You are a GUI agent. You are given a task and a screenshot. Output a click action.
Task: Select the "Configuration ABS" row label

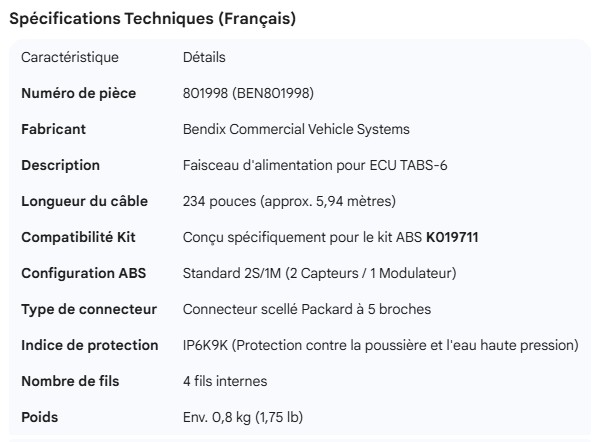coord(82,273)
